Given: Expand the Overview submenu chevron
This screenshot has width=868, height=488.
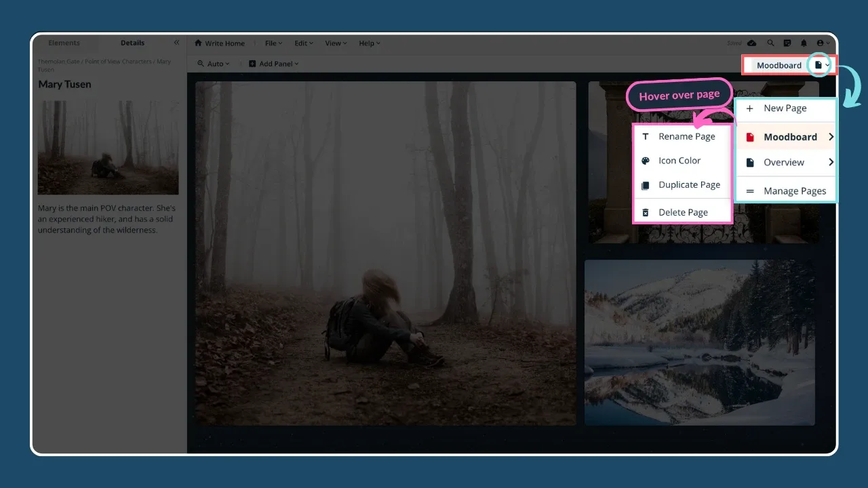Looking at the screenshot, I should [832, 162].
